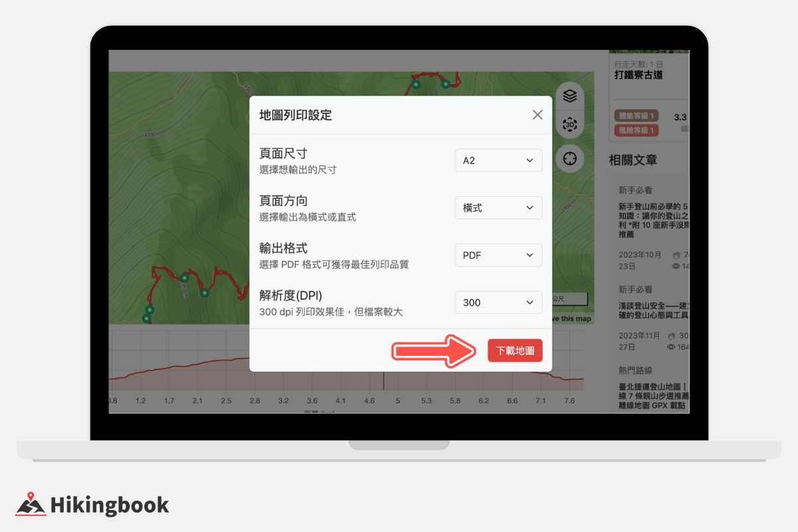Click the PDF format quality hint text
The image size is (798, 532).
click(334, 264)
